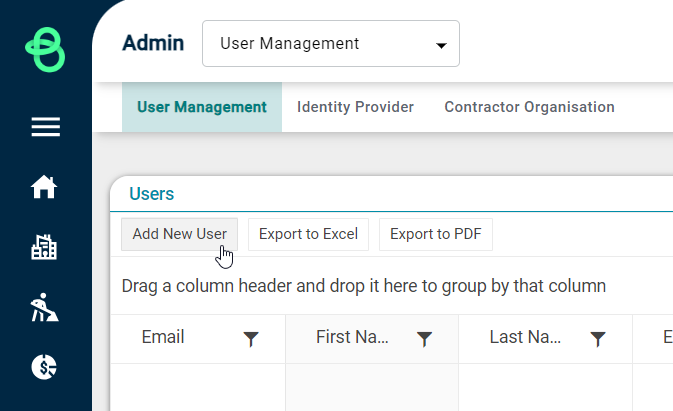
Task: Filter the Email column
Action: (x=251, y=338)
